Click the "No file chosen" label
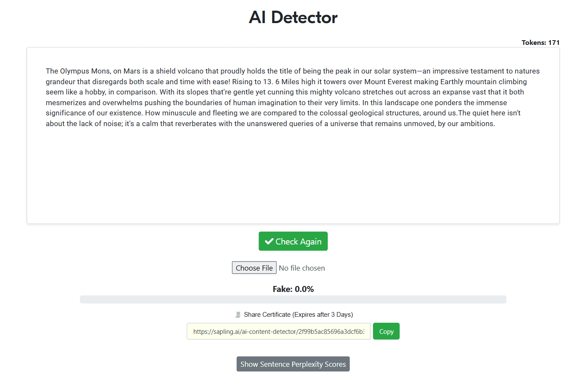Image resolution: width=588 pixels, height=383 pixels. point(302,268)
